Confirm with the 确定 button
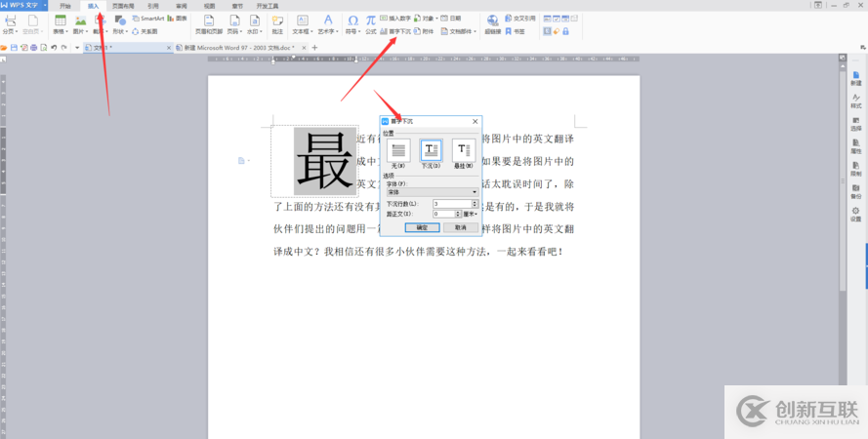Image resolution: width=868 pixels, height=439 pixels. 422,227
